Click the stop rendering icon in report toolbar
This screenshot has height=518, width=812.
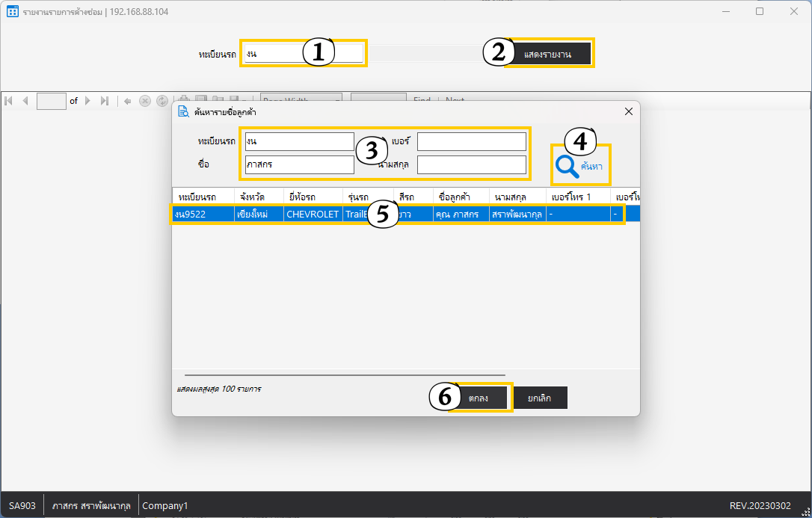pyautogui.click(x=145, y=101)
